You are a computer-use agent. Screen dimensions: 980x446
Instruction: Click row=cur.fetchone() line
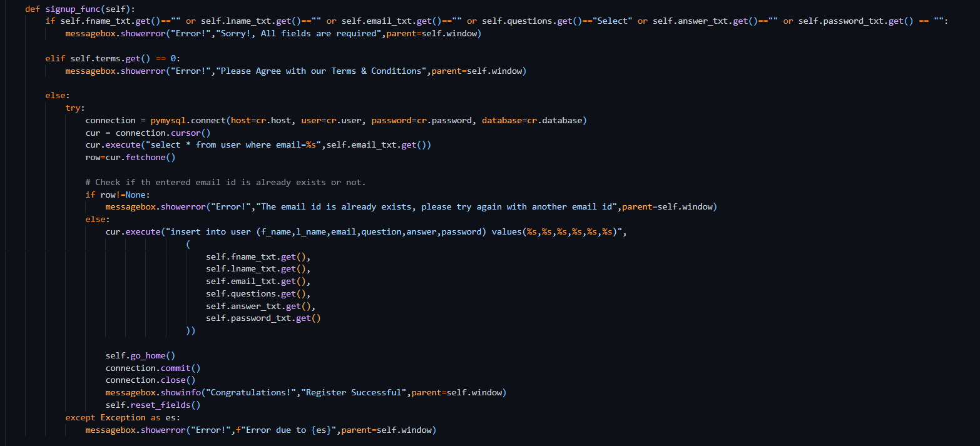[130, 158]
